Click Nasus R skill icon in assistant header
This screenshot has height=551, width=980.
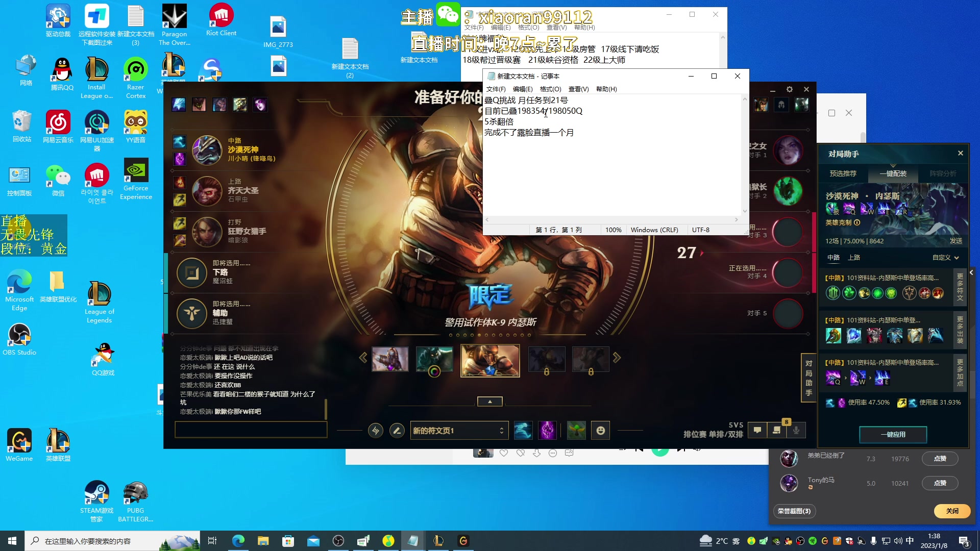[x=901, y=209]
